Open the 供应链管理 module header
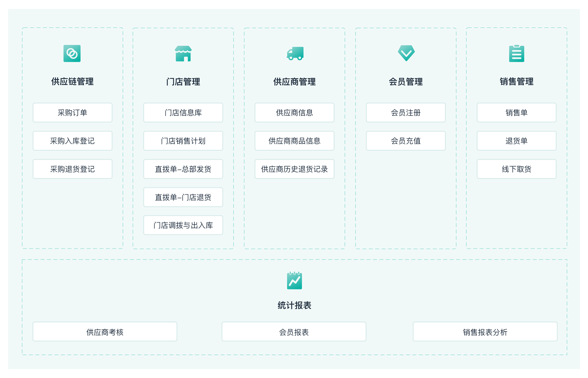The width and height of the screenshot is (588, 378). pyautogui.click(x=72, y=82)
